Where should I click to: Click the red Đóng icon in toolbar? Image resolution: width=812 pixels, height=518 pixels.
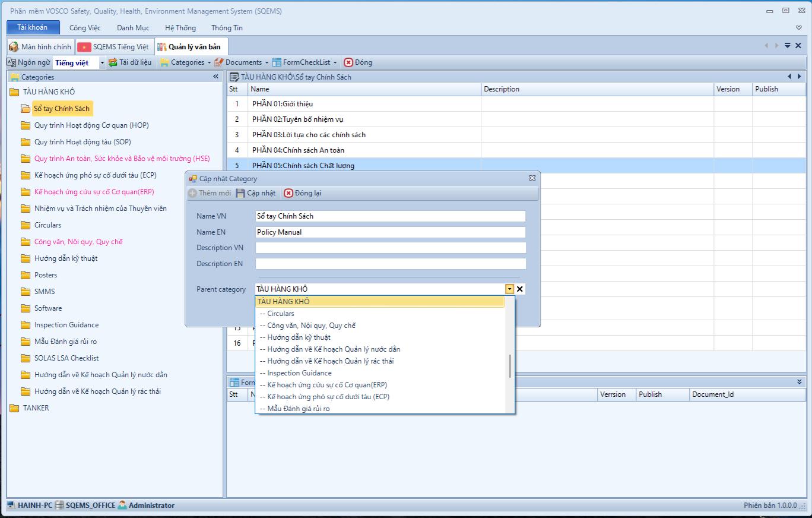click(348, 62)
